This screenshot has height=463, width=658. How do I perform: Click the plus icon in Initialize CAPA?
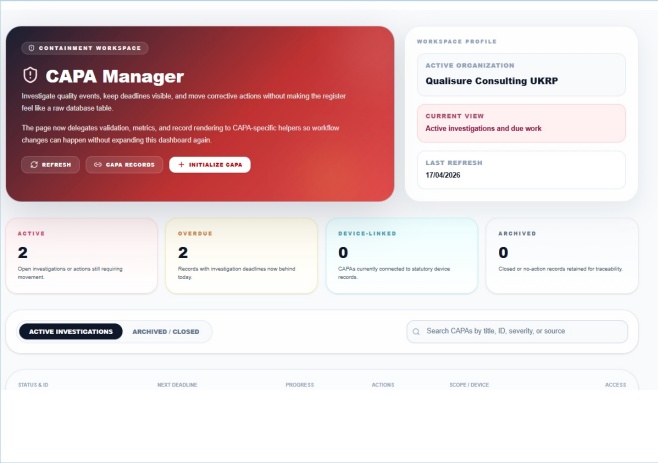click(x=181, y=165)
